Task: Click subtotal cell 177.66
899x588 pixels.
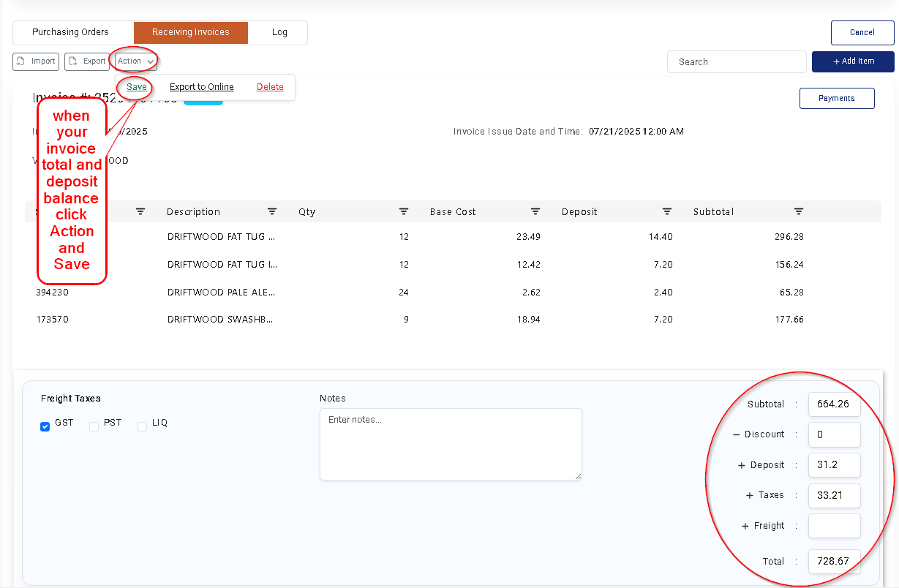Action: (x=789, y=320)
